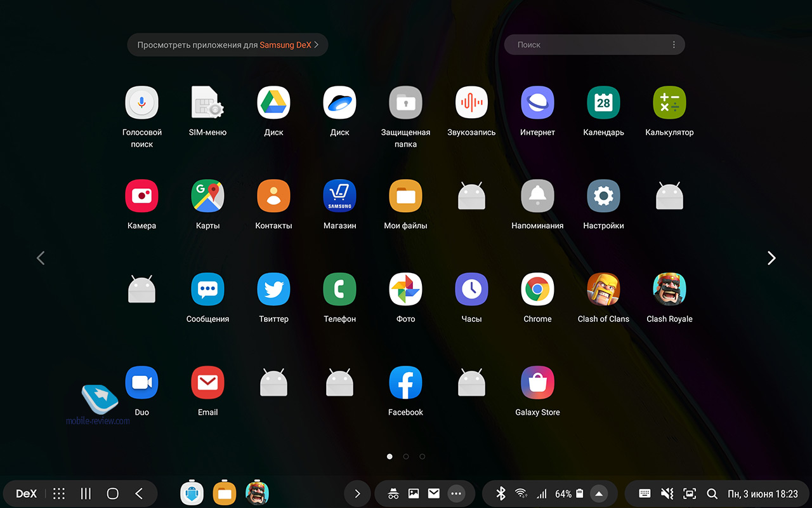Select third page indicator dot

422,456
